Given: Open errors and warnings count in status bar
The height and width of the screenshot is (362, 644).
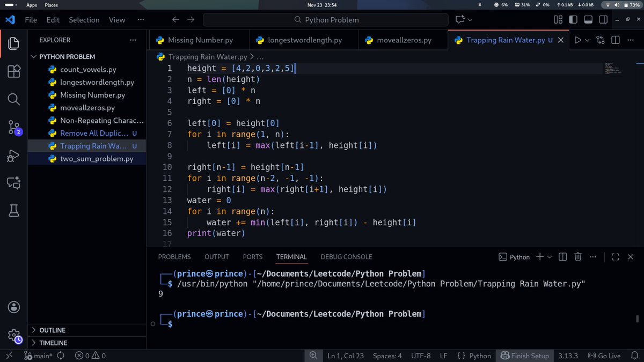Looking at the screenshot, I should (90, 356).
